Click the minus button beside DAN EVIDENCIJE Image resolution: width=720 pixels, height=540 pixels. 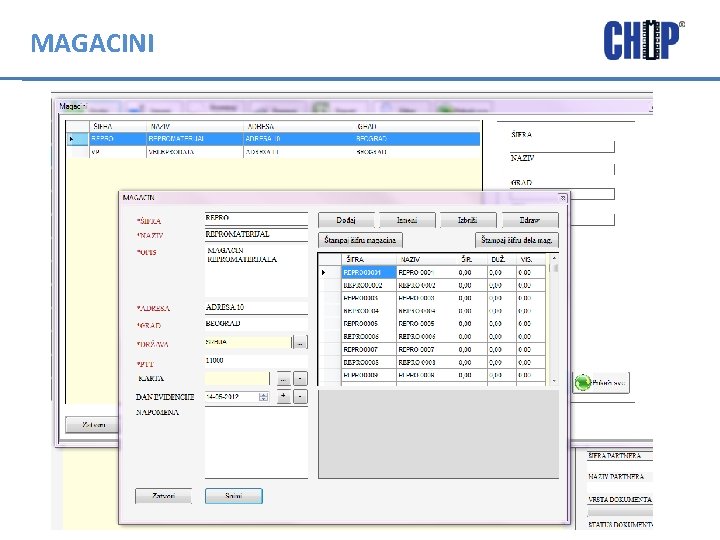coord(300,396)
